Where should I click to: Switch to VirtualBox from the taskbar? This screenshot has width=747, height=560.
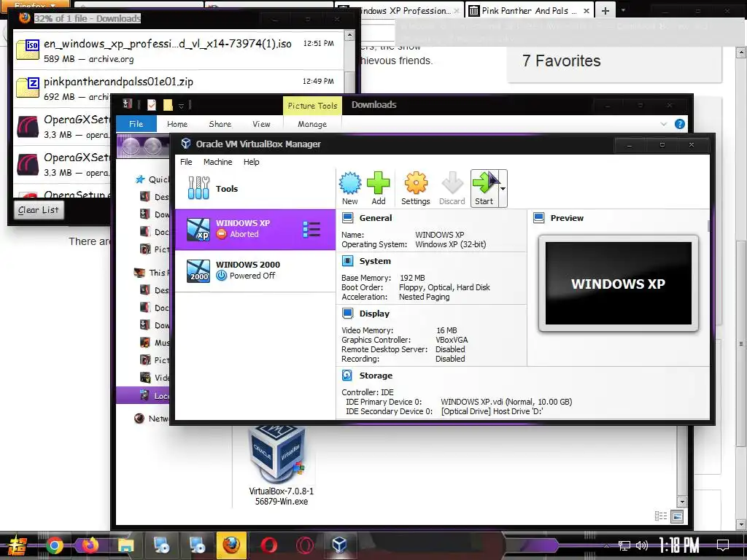point(339,545)
